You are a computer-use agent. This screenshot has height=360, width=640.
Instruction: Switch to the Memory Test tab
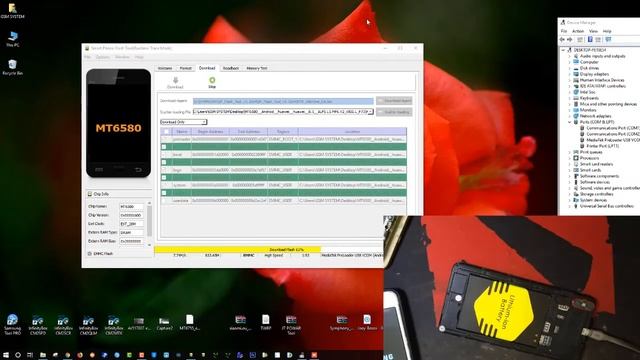(x=257, y=68)
